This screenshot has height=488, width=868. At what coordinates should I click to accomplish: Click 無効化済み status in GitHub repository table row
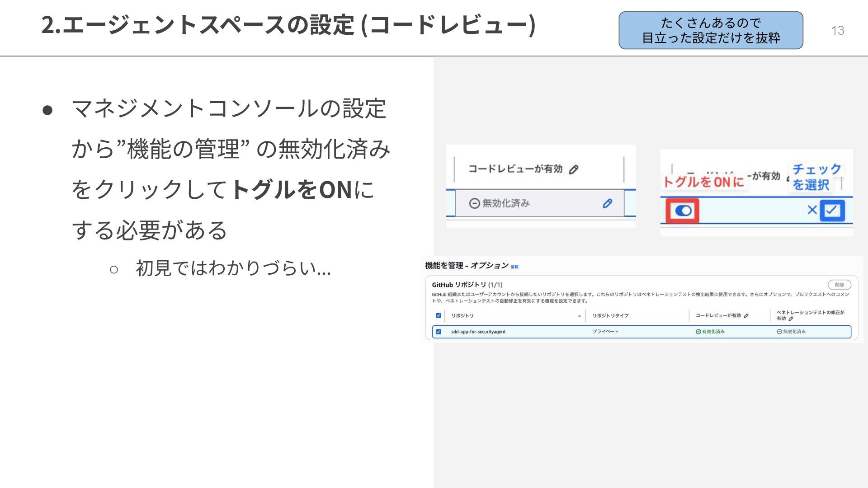pyautogui.click(x=791, y=332)
